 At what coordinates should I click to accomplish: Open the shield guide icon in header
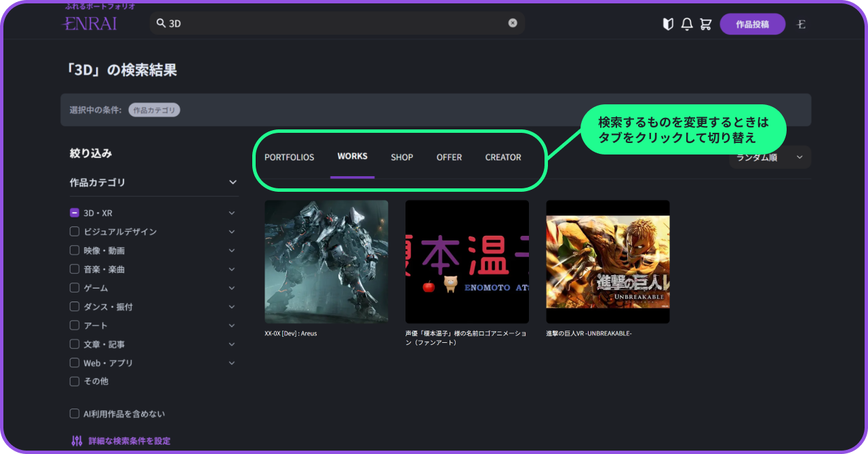click(668, 24)
